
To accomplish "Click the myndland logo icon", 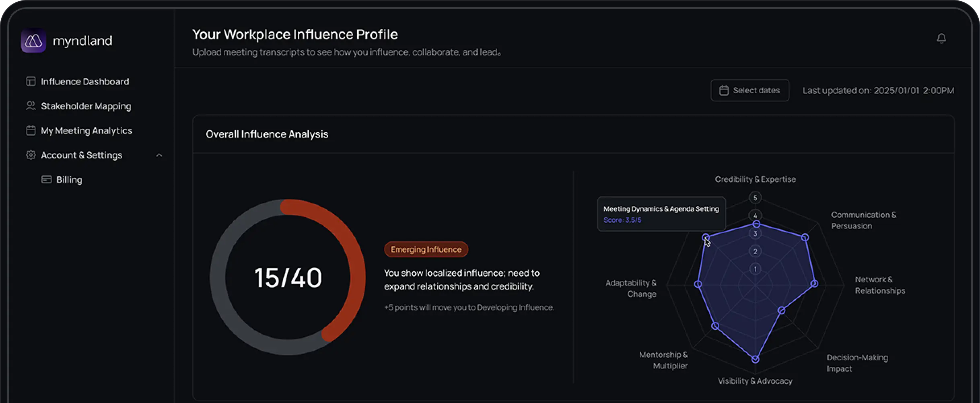I will pyautogui.click(x=33, y=40).
